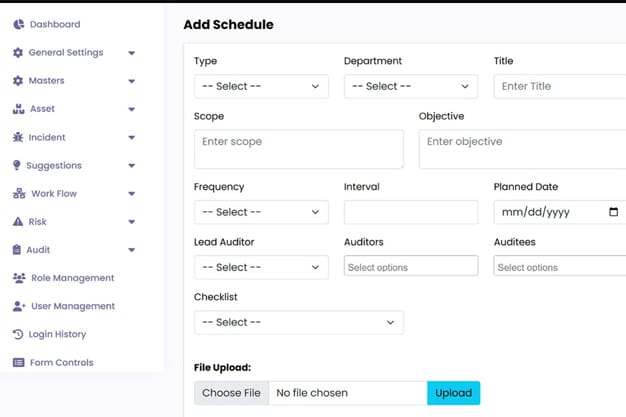Focus the Enter scope text area
The image size is (626, 417).
coord(299,149)
